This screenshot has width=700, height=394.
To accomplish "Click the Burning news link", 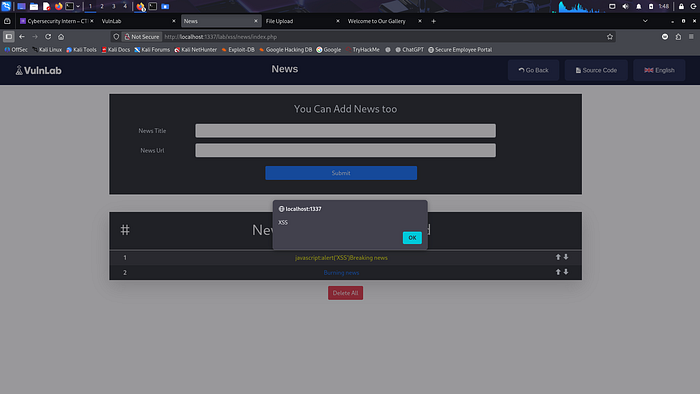I will point(341,273).
